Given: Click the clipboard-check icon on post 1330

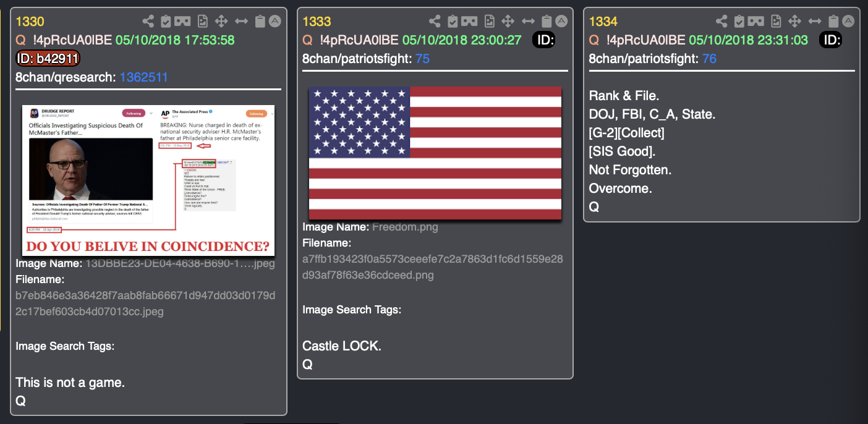Looking at the screenshot, I should pyautogui.click(x=166, y=21).
